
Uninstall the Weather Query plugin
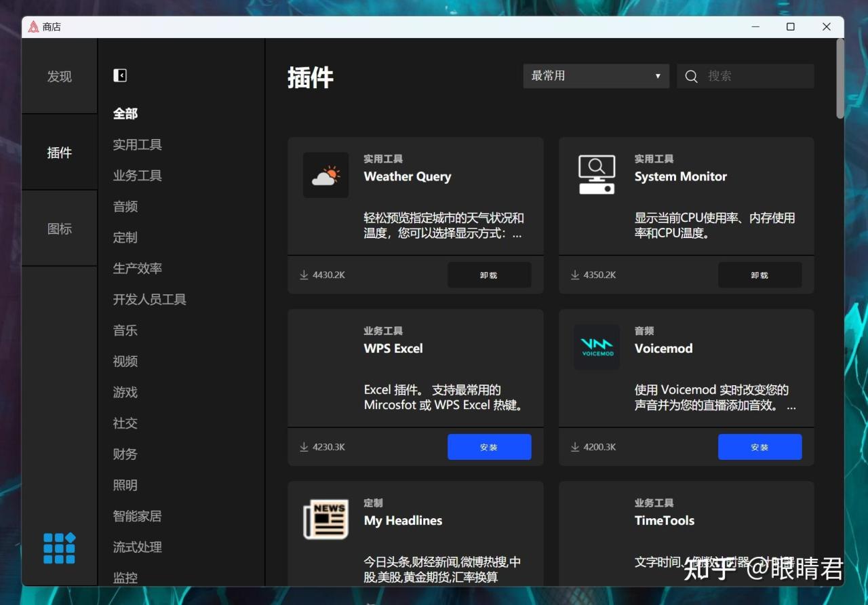point(489,275)
